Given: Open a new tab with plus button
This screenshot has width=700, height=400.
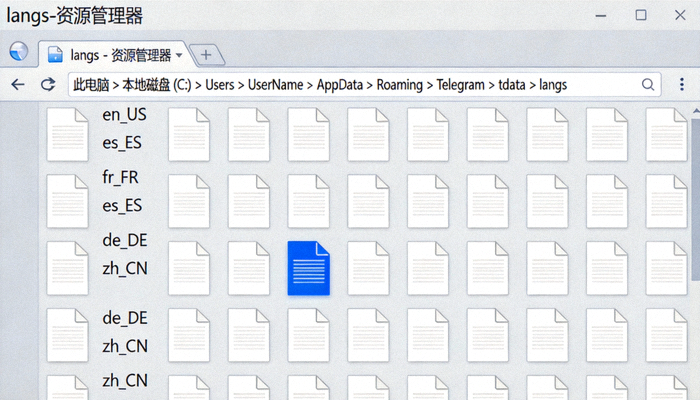Looking at the screenshot, I should pos(206,55).
